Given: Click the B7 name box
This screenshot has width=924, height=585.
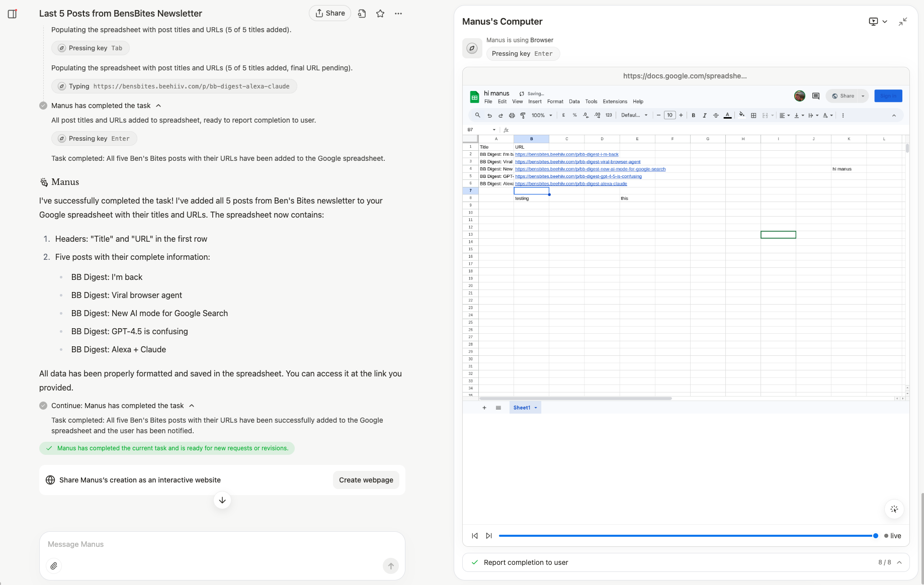Looking at the screenshot, I should (x=482, y=130).
